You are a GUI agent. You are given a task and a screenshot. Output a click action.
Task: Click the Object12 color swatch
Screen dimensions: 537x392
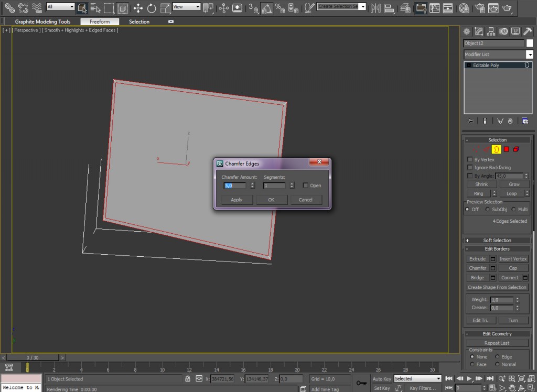coord(530,43)
